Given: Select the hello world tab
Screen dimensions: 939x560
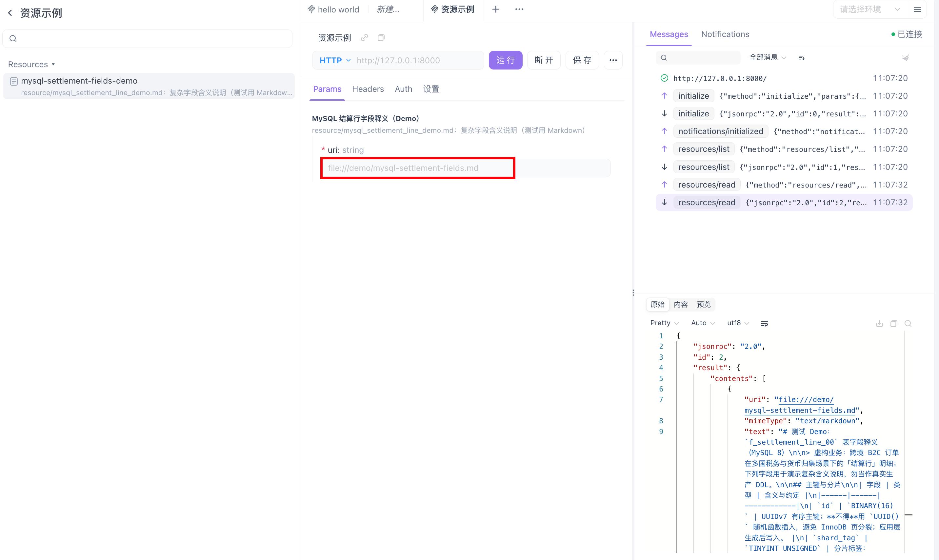Looking at the screenshot, I should pyautogui.click(x=334, y=10).
